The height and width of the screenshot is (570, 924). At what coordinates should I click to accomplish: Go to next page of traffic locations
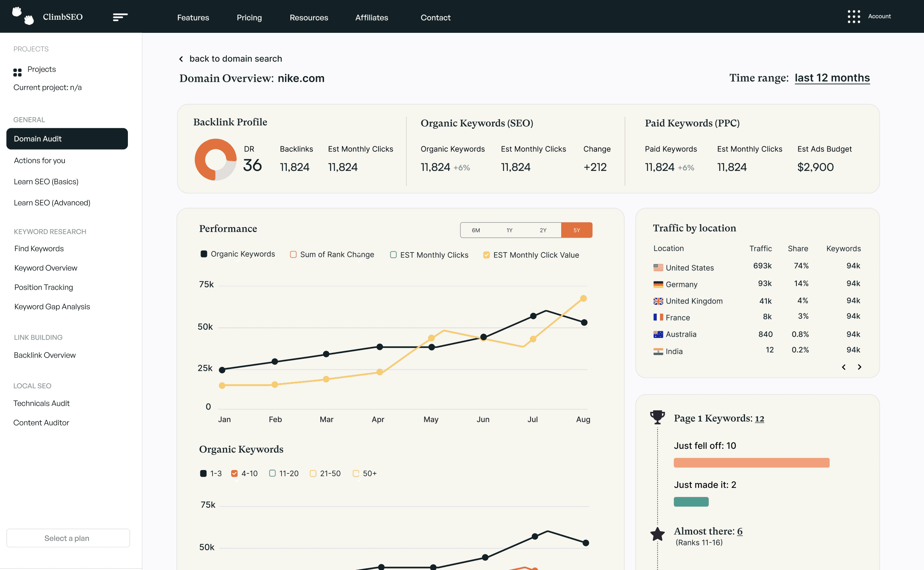pos(859,367)
